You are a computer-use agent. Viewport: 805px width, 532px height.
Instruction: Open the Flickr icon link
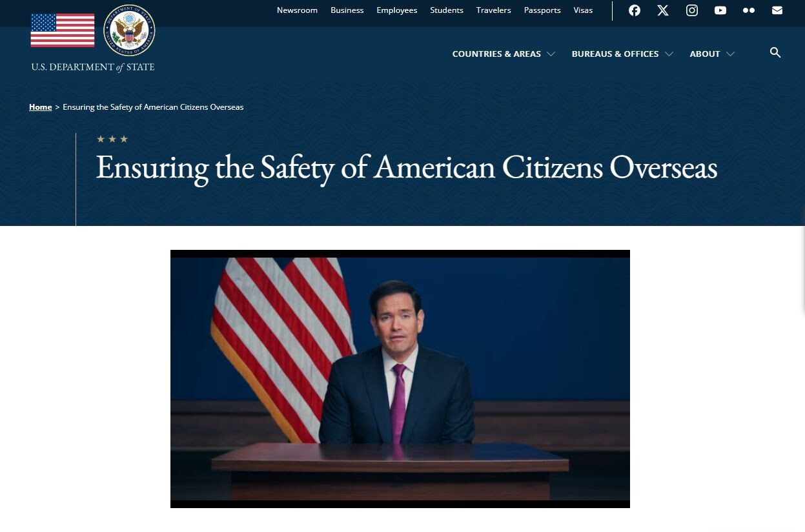(x=749, y=10)
